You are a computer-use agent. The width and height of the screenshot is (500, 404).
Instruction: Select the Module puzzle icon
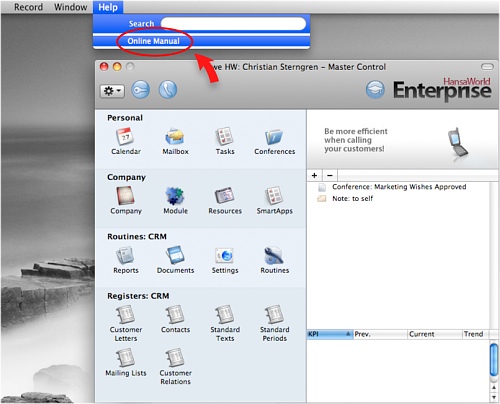tap(175, 196)
